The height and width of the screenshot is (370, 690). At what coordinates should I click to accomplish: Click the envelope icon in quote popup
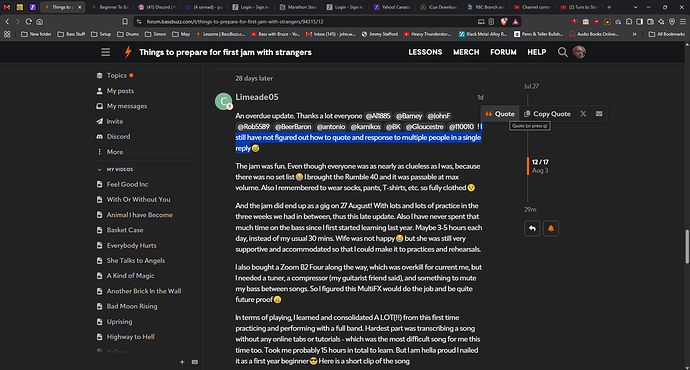(599, 114)
